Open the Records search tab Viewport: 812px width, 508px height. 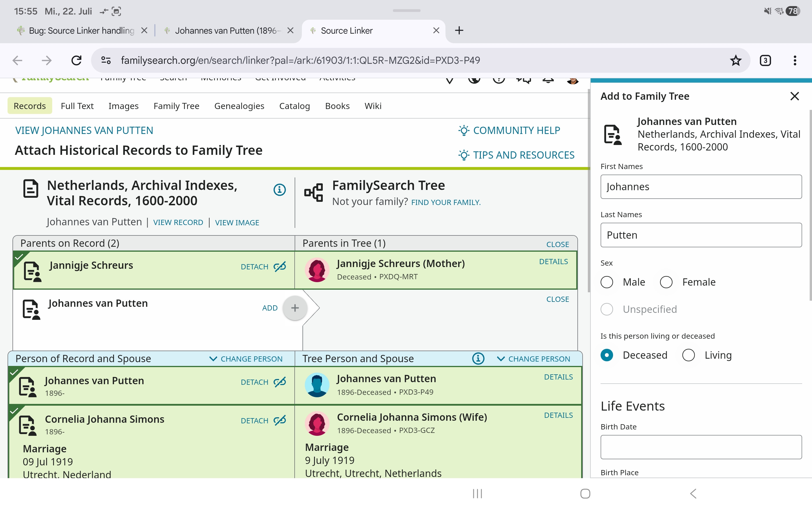point(30,106)
